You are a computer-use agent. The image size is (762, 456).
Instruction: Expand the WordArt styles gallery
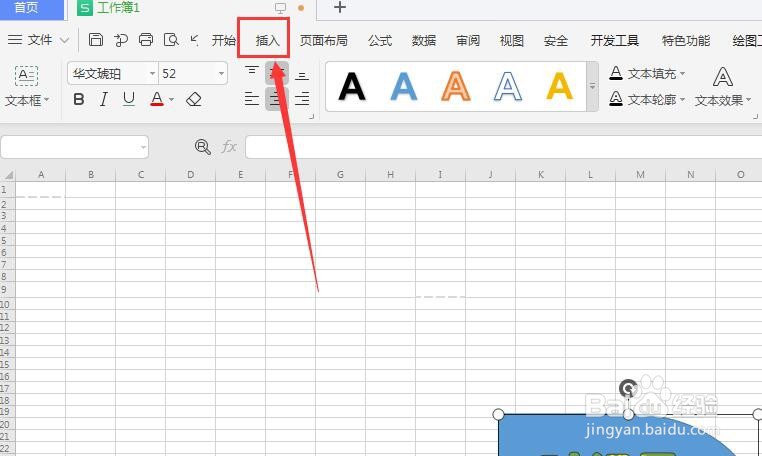pos(592,87)
